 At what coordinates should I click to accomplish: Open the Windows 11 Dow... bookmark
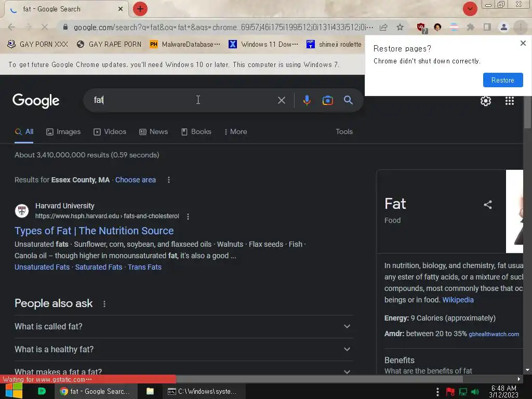tap(263, 44)
